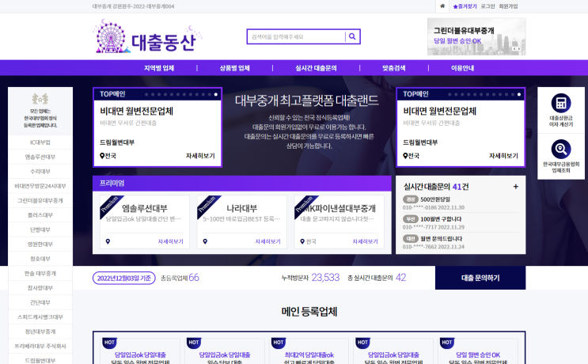Image resolution: width=588 pixels, height=364 pixels.
Task: Open 플러스대부 in sidebar list
Action: pyautogui.click(x=40, y=215)
